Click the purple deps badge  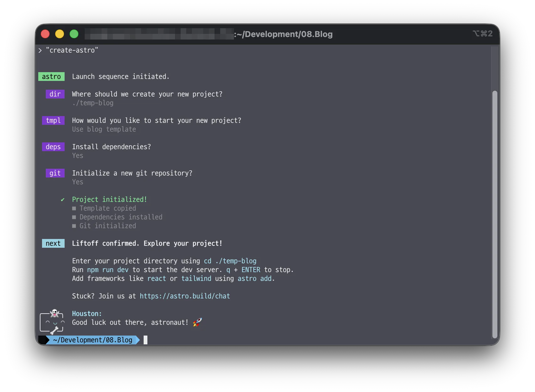click(x=53, y=147)
